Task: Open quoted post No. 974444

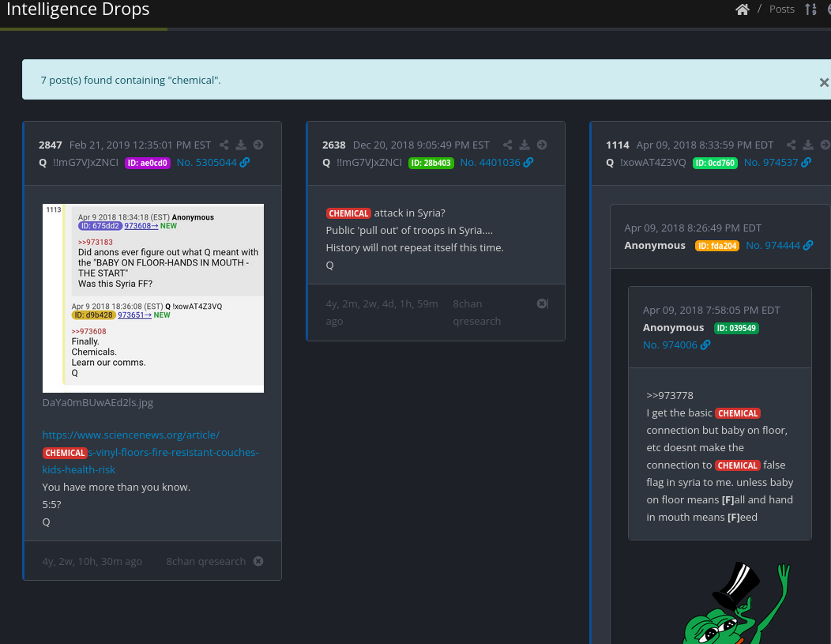Action: click(779, 246)
